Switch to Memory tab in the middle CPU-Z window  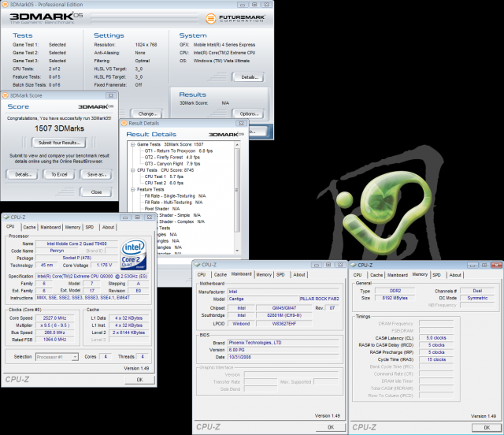click(x=264, y=275)
